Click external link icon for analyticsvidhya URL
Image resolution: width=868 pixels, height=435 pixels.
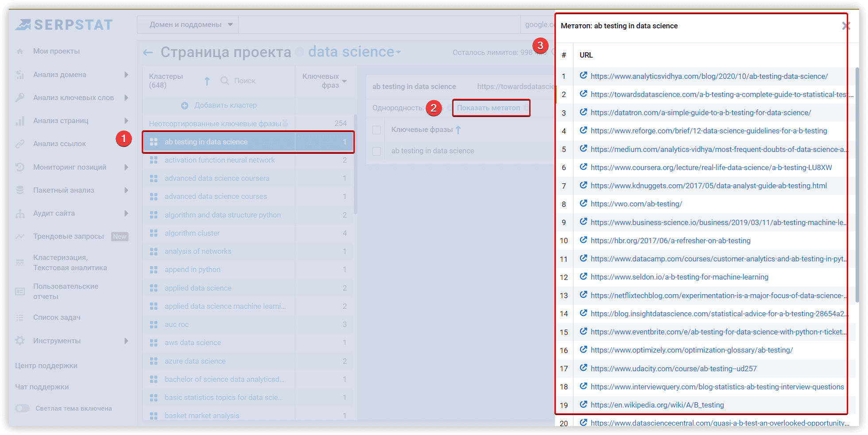583,76
